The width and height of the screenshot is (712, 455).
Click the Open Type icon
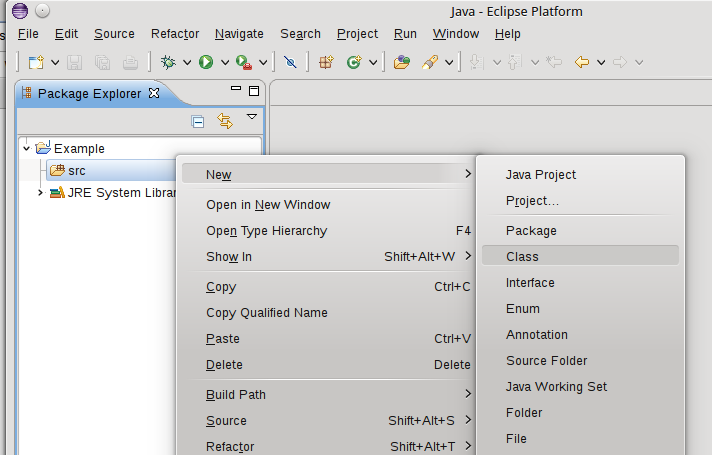[x=401, y=62]
